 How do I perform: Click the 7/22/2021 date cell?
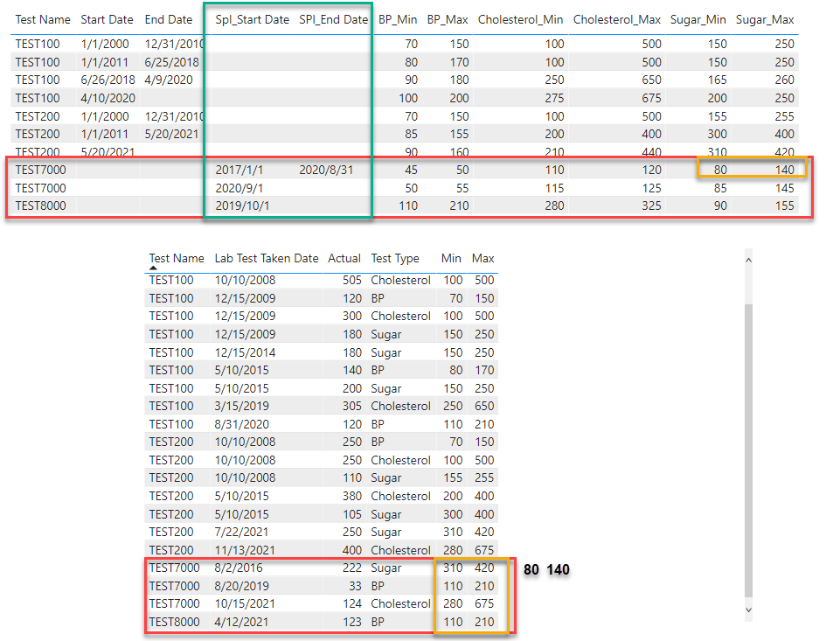coord(241,533)
